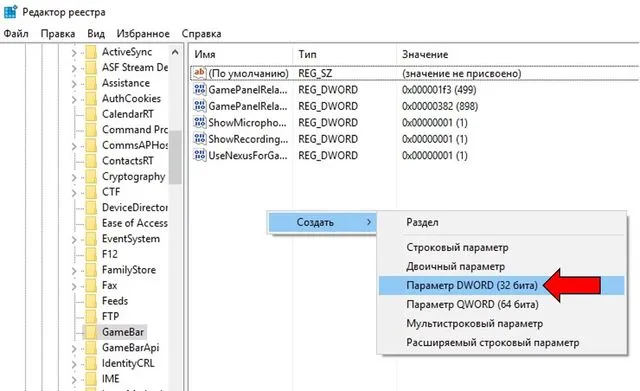Choose Строковый параметр menu entry
Image resolution: width=640 pixels, height=391 pixels.
(501, 247)
